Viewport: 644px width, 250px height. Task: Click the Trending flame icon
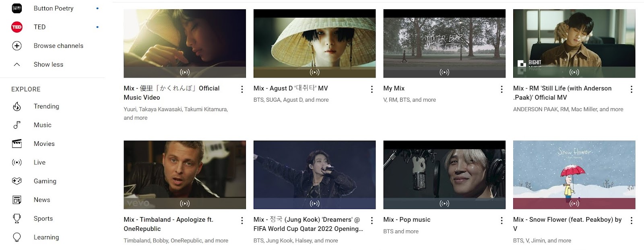(x=17, y=106)
